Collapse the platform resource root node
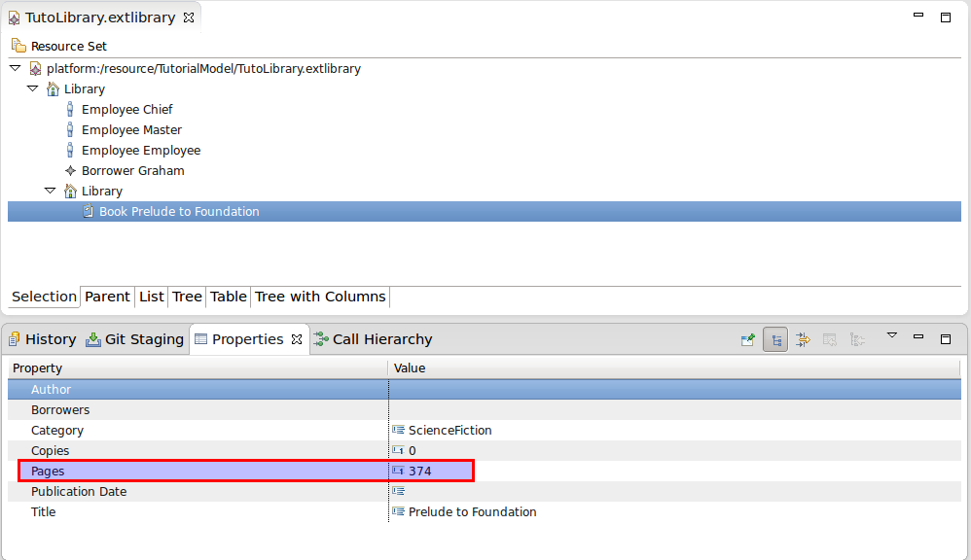 pos(15,68)
